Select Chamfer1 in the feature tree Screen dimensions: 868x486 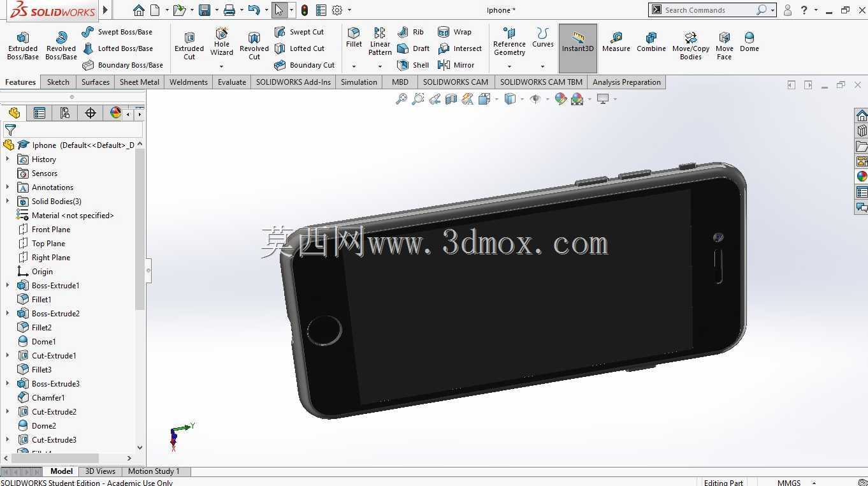pyautogui.click(x=48, y=397)
